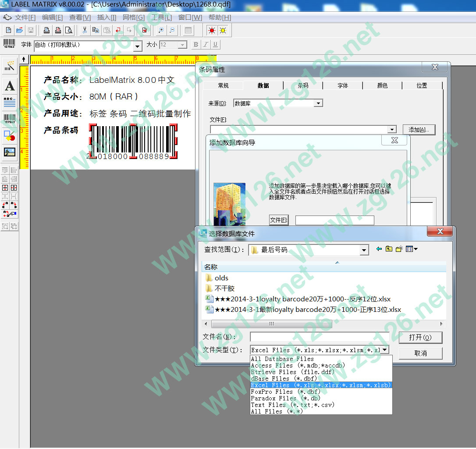This screenshot has width=476, height=449.
Task: Click the Zoom In magnifier icon
Action: 161,30
